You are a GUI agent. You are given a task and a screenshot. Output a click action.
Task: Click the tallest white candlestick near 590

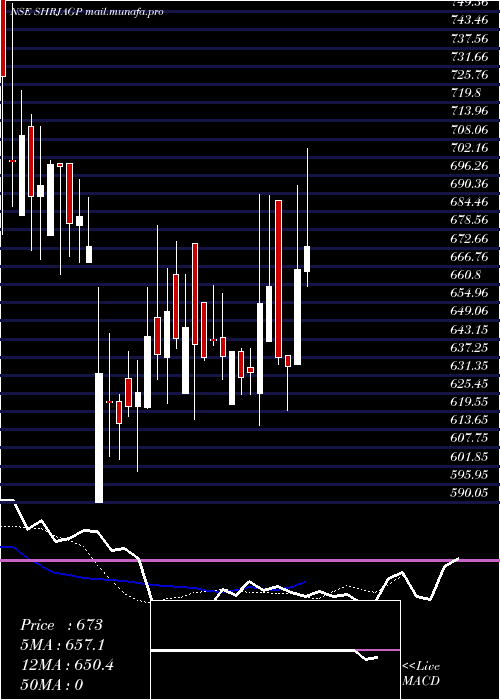click(99, 438)
